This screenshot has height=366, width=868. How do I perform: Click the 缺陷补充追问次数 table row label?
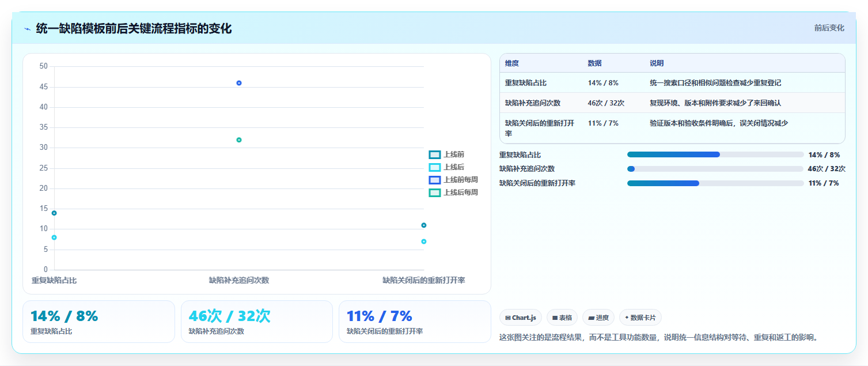(533, 103)
